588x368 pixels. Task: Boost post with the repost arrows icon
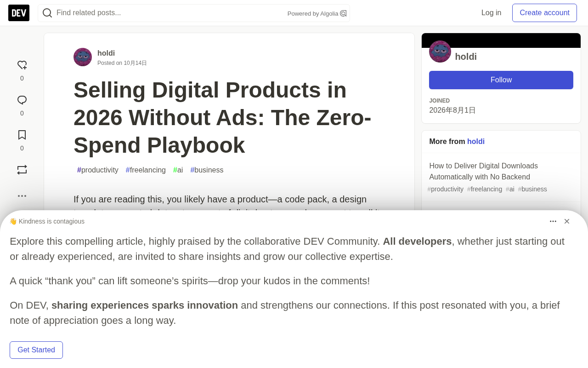pos(22,170)
